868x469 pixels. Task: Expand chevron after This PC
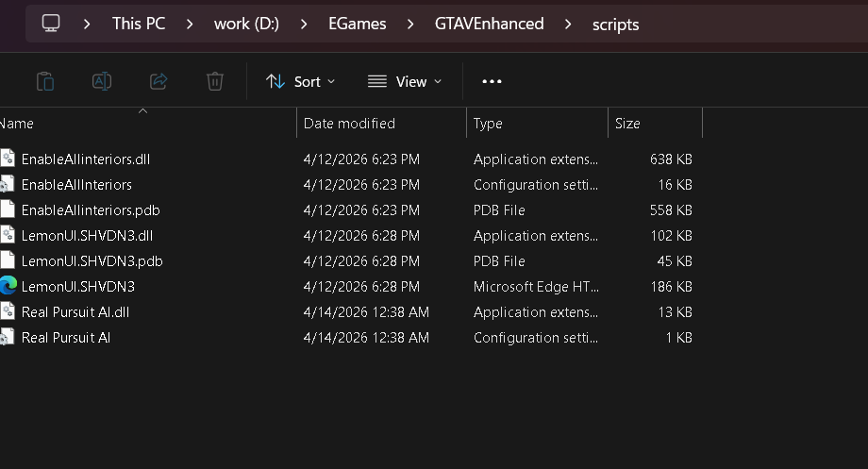[x=190, y=24]
